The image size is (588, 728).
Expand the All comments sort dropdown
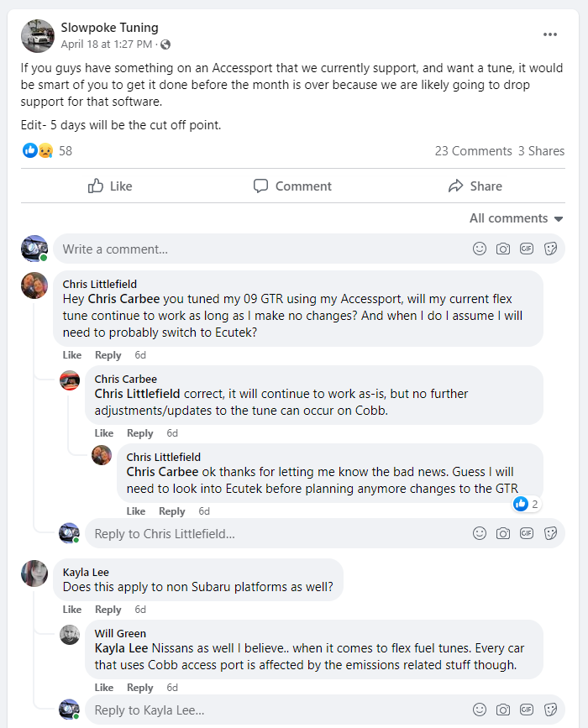click(517, 218)
